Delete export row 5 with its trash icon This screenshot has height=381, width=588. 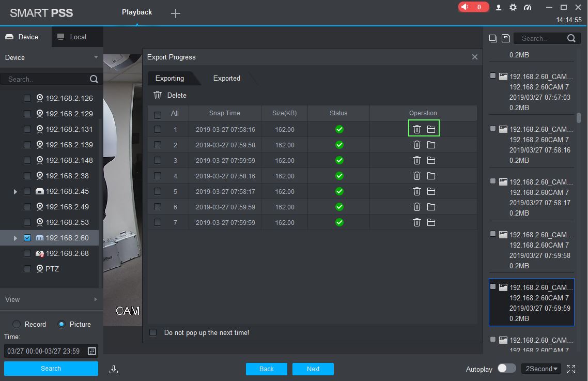pos(416,191)
